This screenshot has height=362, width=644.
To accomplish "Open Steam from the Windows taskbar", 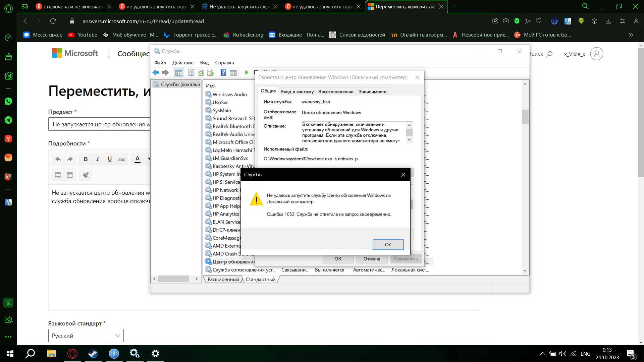I will coord(93,354).
